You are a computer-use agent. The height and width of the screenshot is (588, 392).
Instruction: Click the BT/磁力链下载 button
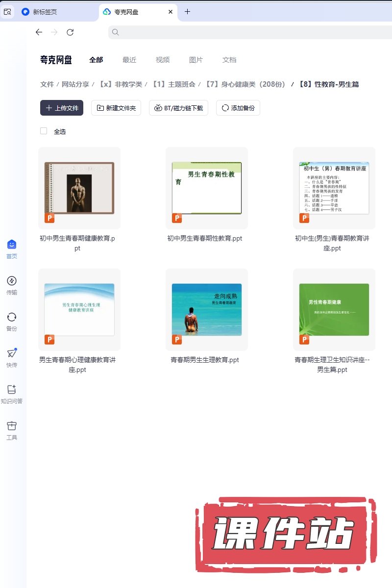179,108
